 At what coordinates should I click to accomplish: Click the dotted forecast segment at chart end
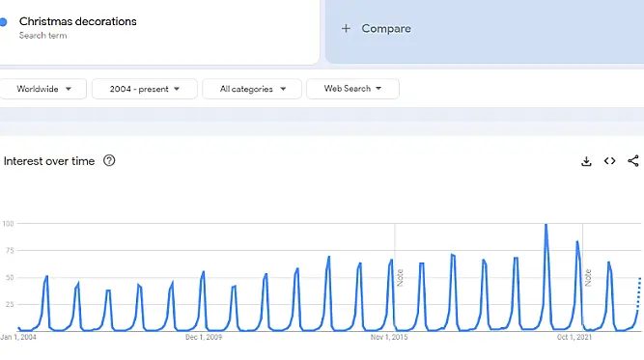[638, 292]
